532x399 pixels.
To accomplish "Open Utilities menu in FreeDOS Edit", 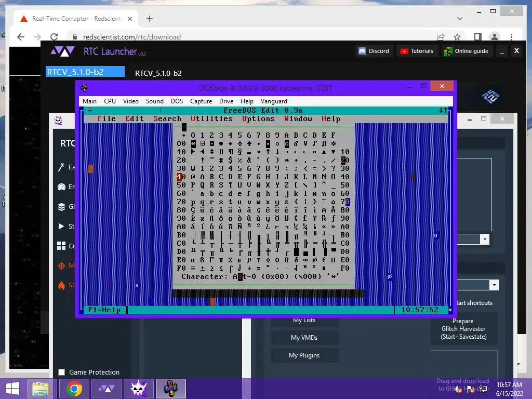I will coord(212,119).
